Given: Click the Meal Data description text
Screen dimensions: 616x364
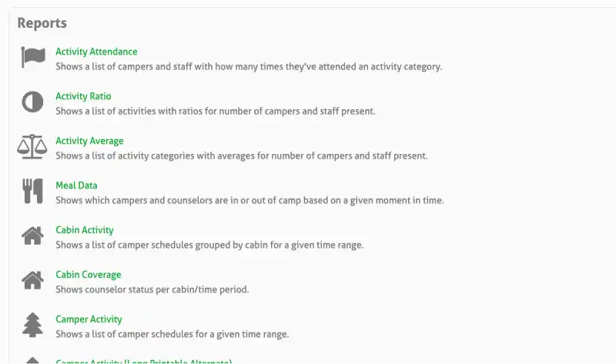Looking at the screenshot, I should [x=249, y=200].
